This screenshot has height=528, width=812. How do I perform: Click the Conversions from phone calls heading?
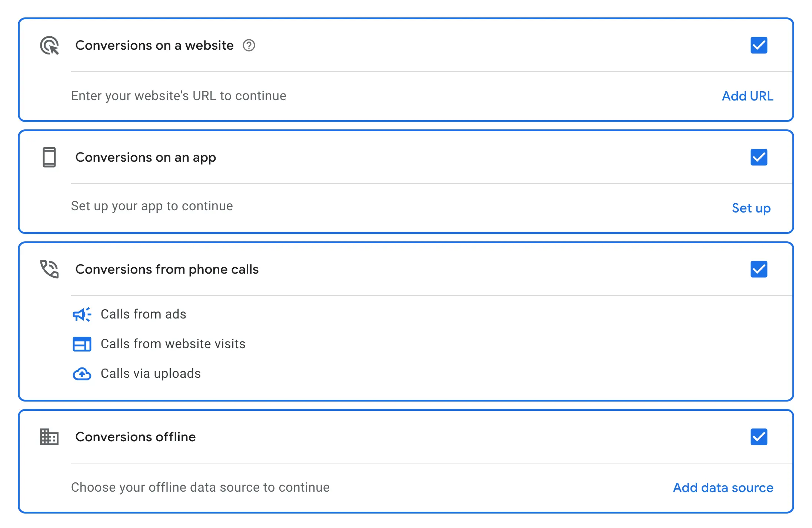[167, 269]
